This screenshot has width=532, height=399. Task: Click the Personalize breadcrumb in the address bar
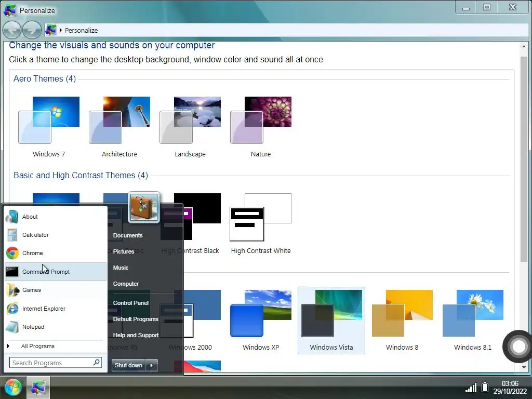click(x=81, y=30)
